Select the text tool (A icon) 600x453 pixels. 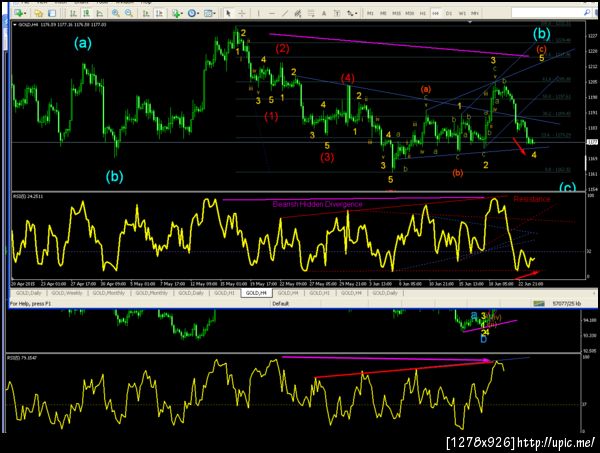coord(324,13)
